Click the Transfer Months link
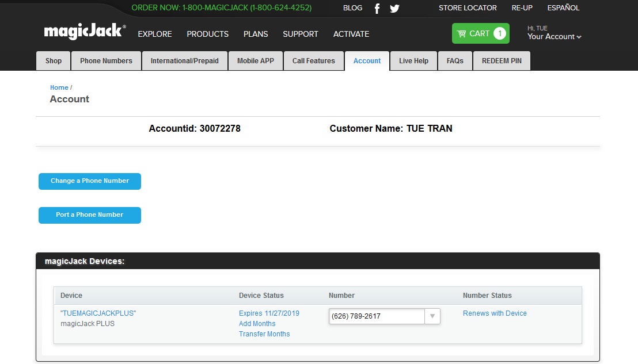 (264, 334)
